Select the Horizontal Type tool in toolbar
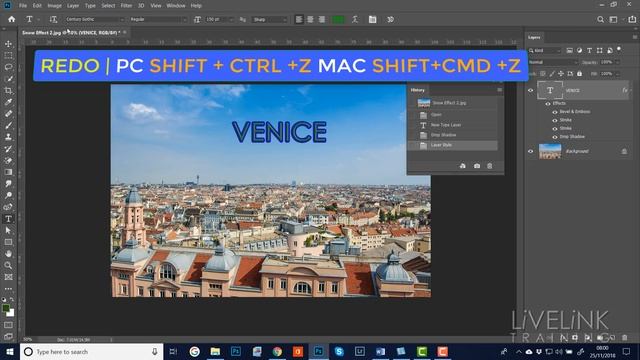Screen dimensions: 640x360 [x=8, y=219]
